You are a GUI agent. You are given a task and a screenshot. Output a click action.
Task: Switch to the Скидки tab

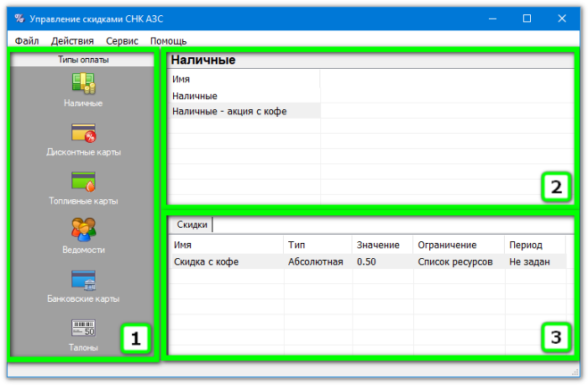(192, 224)
